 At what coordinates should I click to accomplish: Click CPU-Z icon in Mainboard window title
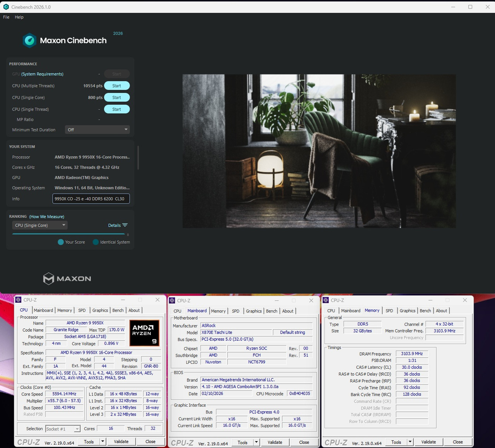tap(172, 300)
